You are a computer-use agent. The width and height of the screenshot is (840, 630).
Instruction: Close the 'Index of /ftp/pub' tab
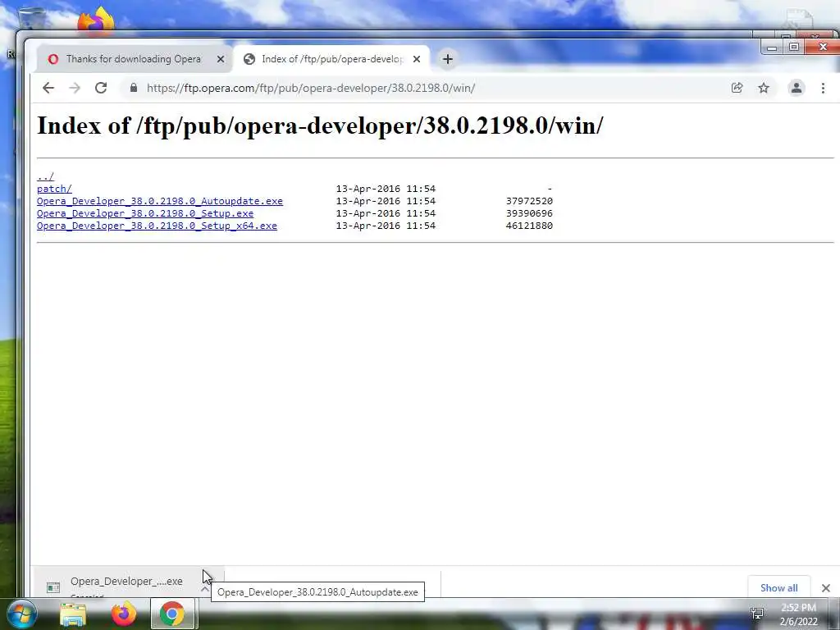[416, 59]
